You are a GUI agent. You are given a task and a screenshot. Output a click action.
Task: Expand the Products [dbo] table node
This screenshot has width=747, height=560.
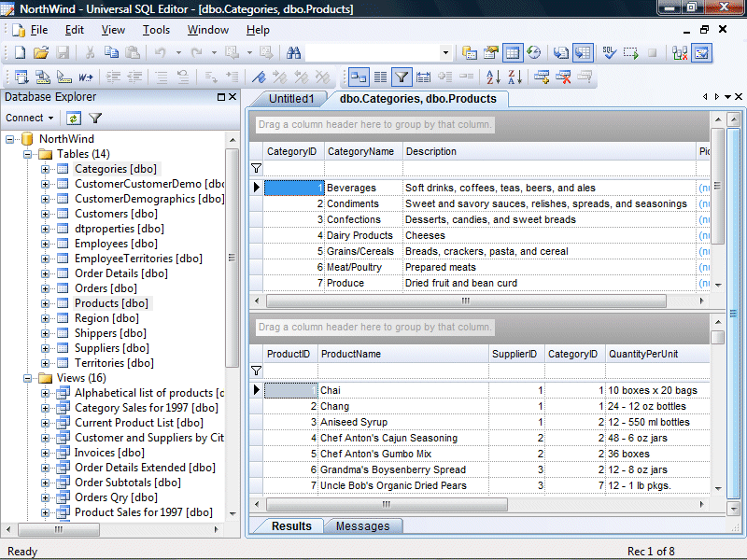tap(45, 303)
